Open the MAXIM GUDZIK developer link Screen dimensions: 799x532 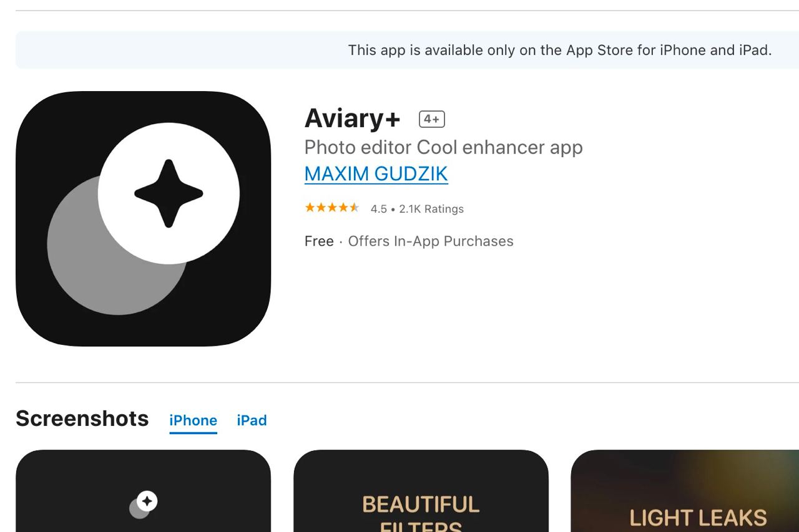coord(376,174)
